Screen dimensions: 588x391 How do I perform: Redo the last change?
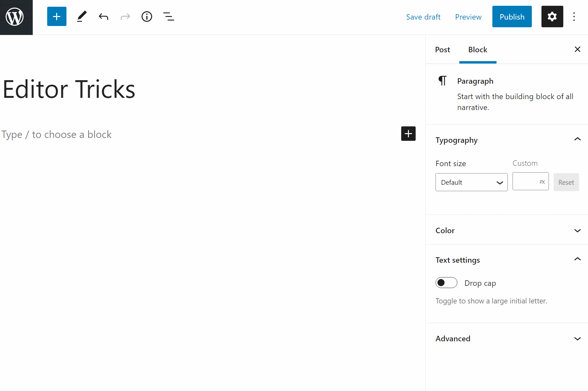point(125,16)
